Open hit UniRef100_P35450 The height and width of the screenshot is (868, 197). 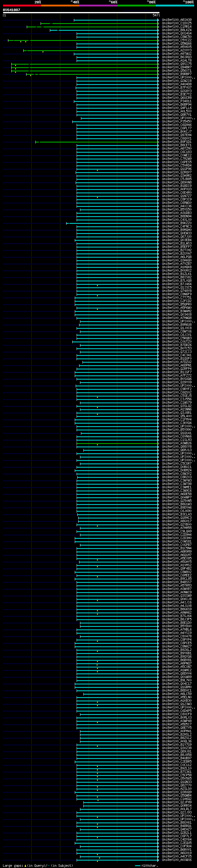coord(176,121)
